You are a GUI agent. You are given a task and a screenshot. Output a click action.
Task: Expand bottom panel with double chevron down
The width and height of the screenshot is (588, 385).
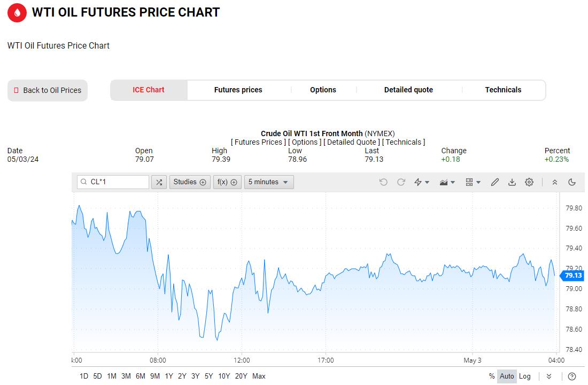pyautogui.click(x=549, y=376)
